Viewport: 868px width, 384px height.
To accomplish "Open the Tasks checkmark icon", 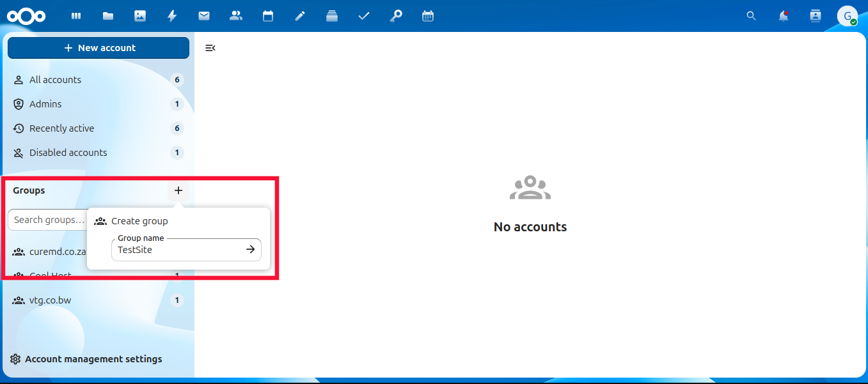I will point(364,16).
